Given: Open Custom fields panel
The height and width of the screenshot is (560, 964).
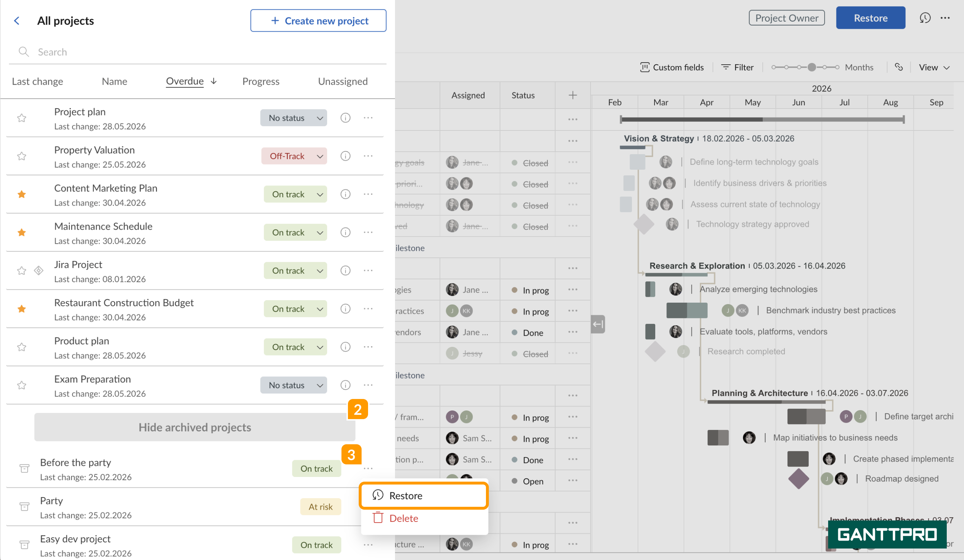Looking at the screenshot, I should [x=672, y=67].
